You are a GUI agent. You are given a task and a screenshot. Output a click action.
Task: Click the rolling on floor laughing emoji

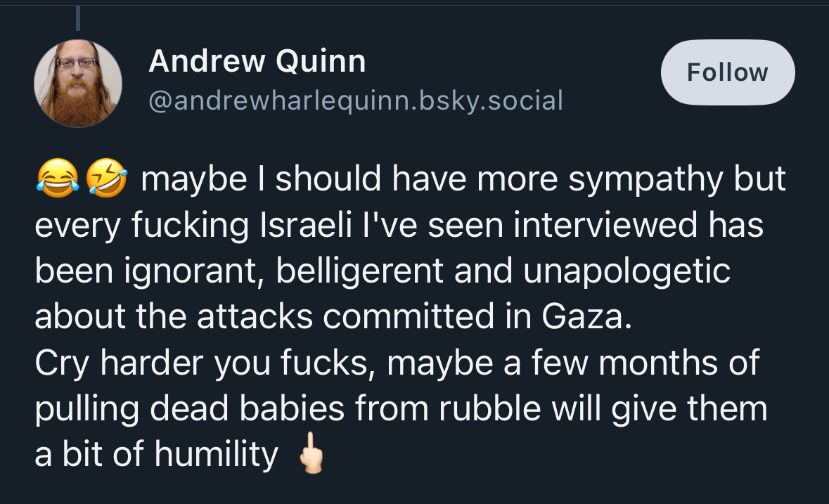tap(106, 181)
